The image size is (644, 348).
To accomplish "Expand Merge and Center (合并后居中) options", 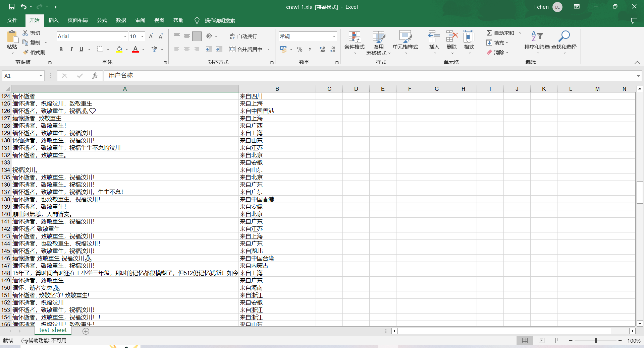I will click(268, 49).
